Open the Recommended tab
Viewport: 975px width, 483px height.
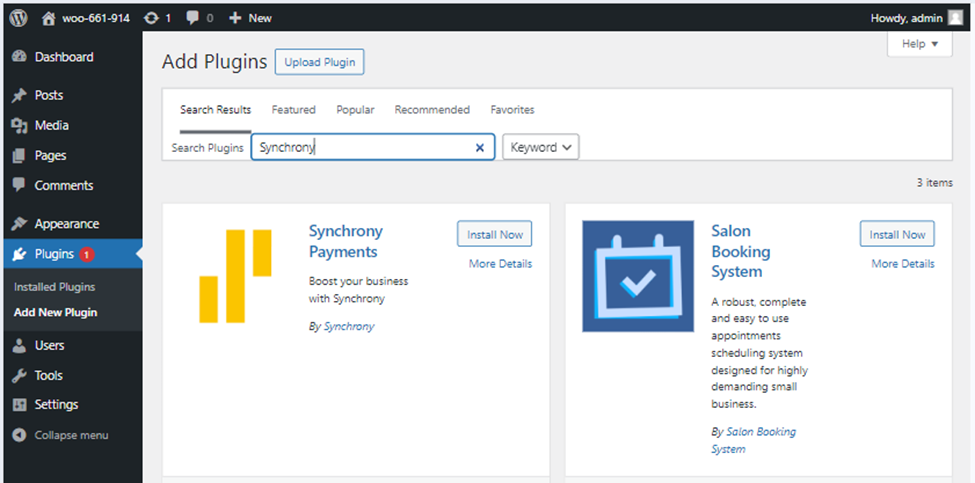(x=432, y=110)
